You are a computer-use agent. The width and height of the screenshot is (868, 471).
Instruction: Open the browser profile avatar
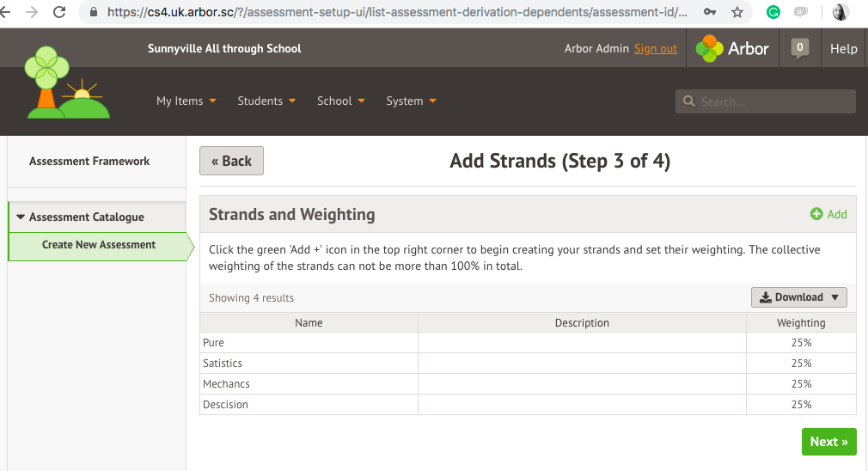(840, 12)
